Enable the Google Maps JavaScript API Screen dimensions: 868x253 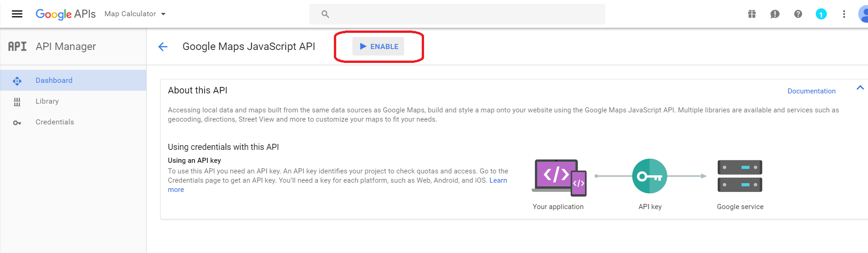(x=378, y=46)
